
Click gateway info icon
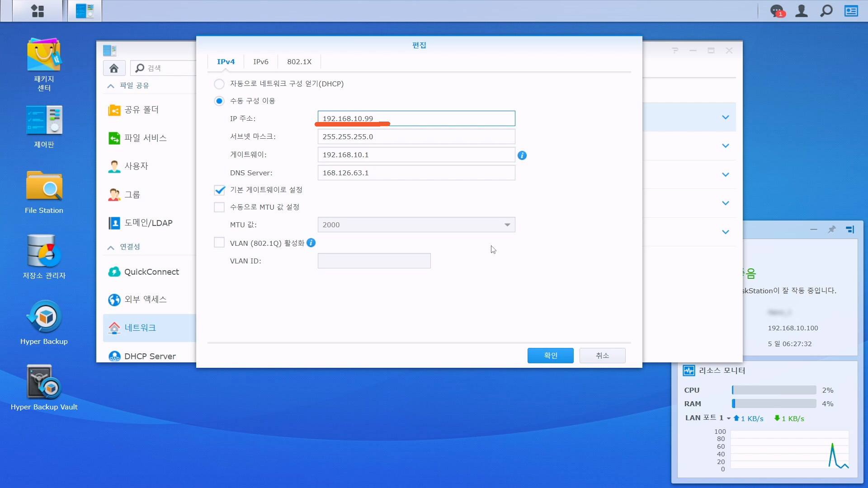click(522, 155)
